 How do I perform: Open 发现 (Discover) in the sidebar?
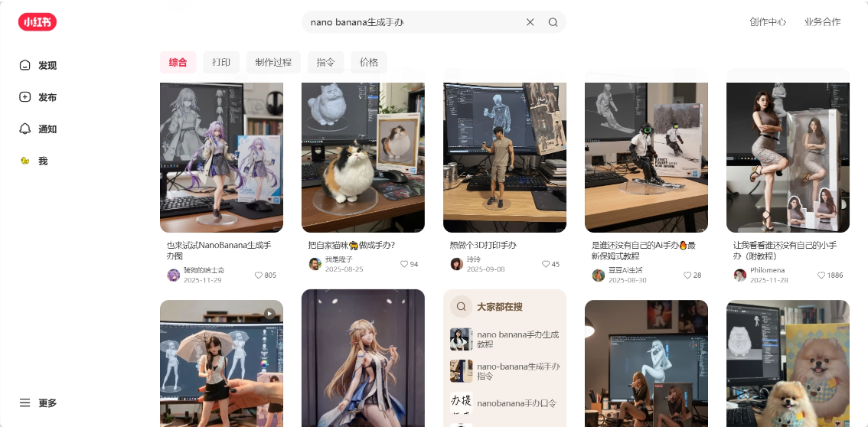38,66
